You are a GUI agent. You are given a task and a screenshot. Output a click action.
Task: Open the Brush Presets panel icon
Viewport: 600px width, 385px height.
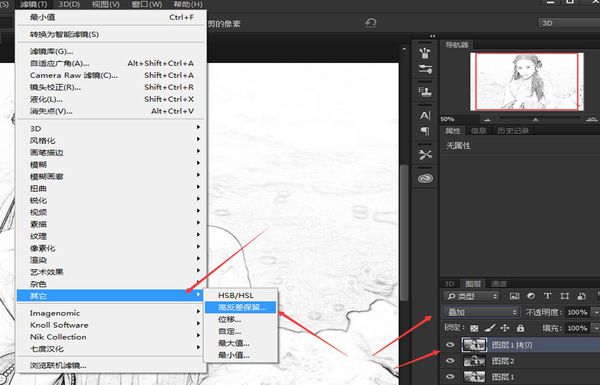point(425,53)
